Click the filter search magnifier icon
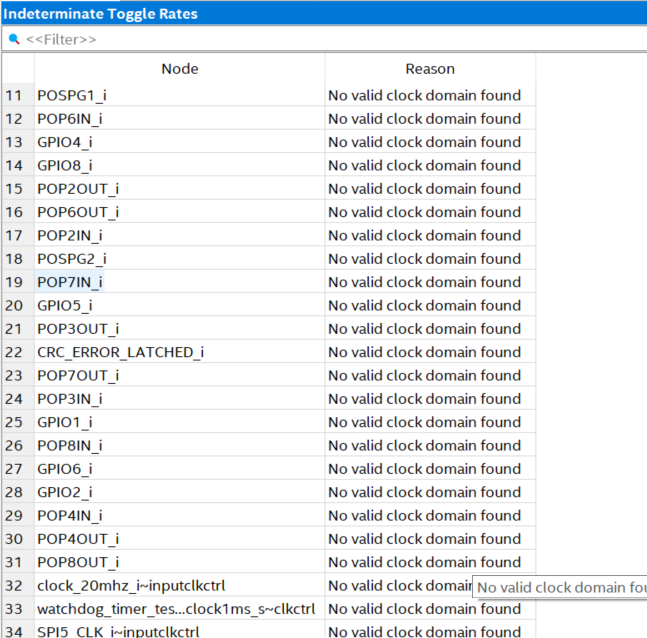Viewport: 647px width, 638px height. (14, 39)
